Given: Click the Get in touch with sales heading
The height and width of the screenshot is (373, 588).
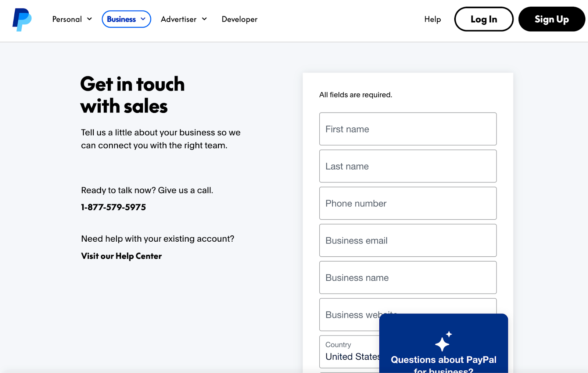Looking at the screenshot, I should click(x=132, y=95).
